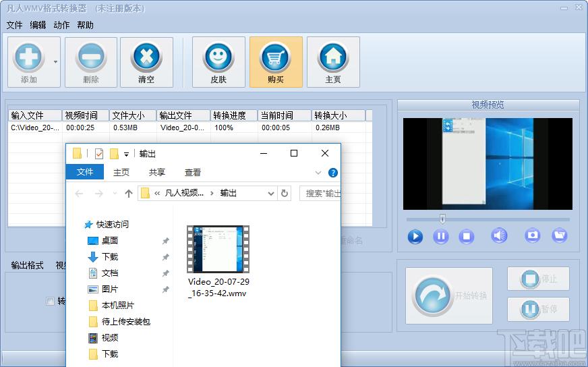The width and height of the screenshot is (588, 367).
Task: Open 本机照片 folder
Action: point(118,306)
